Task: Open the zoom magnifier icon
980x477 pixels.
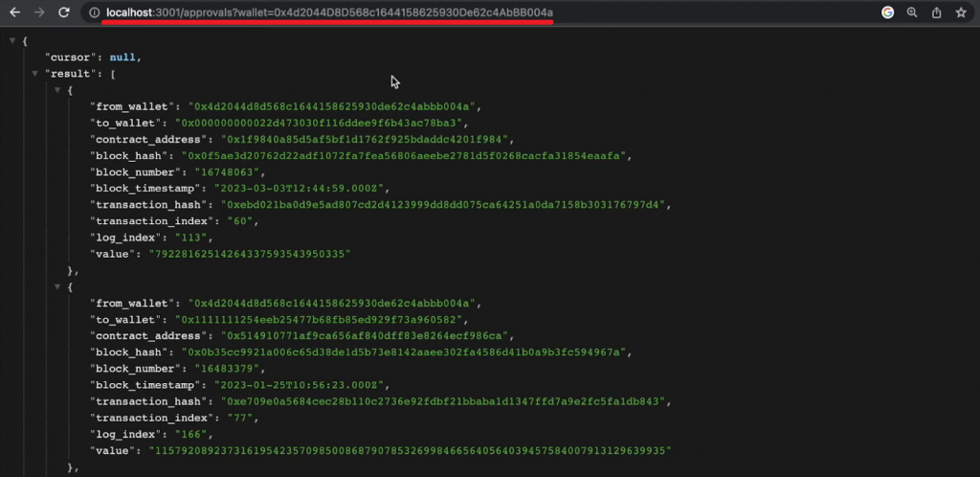Action: tap(912, 12)
